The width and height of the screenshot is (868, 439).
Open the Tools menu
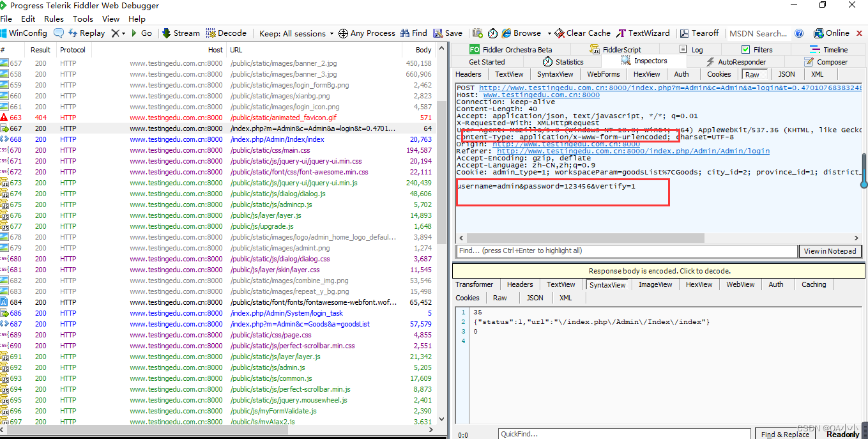[x=83, y=19]
